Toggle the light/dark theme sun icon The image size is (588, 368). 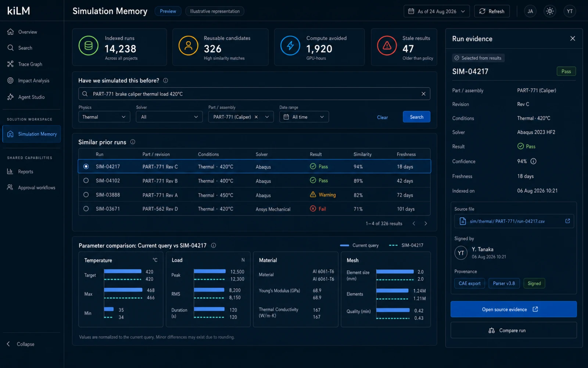pos(550,11)
